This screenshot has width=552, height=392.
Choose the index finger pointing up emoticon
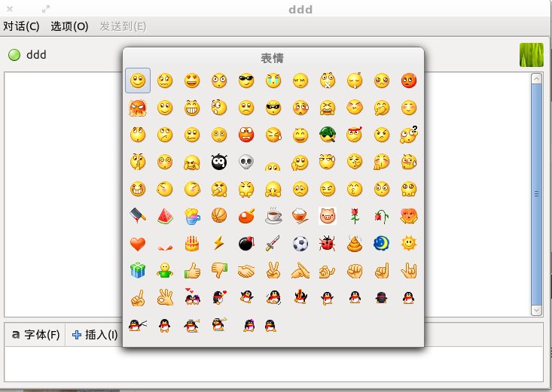pyautogui.click(x=138, y=298)
